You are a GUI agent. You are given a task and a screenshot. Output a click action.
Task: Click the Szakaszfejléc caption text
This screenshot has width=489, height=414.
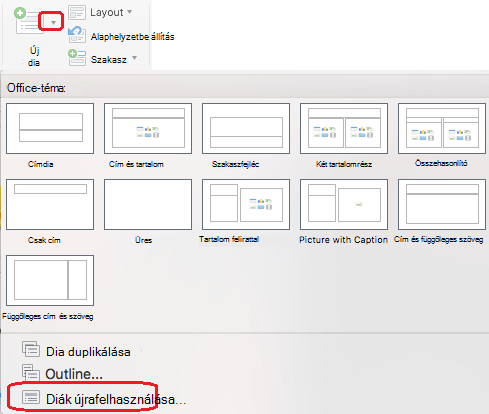235,164
